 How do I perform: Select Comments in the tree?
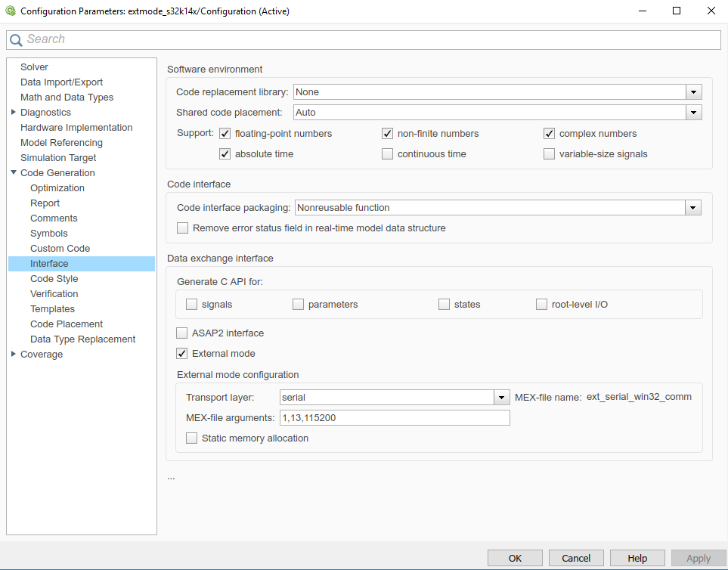(x=54, y=218)
